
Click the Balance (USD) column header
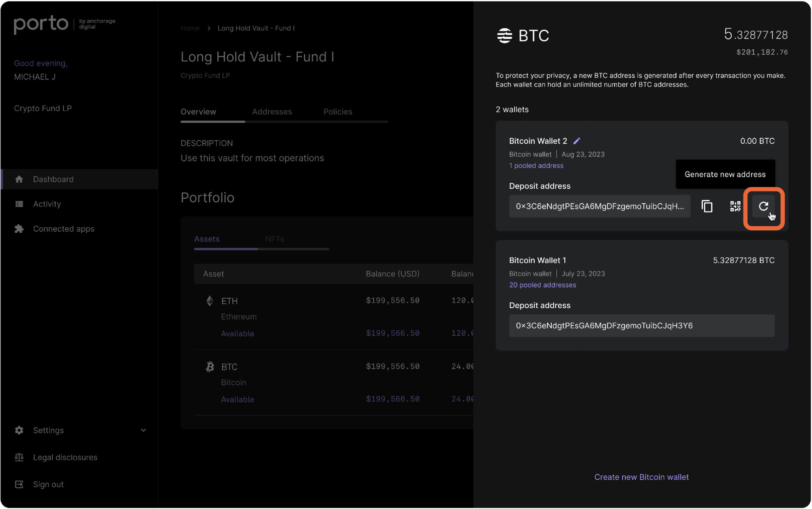click(393, 274)
